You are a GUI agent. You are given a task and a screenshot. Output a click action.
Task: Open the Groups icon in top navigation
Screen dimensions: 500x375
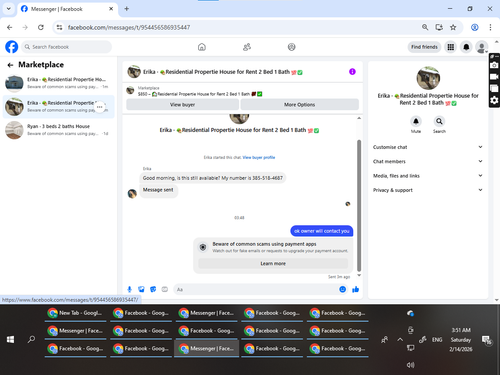point(292,47)
